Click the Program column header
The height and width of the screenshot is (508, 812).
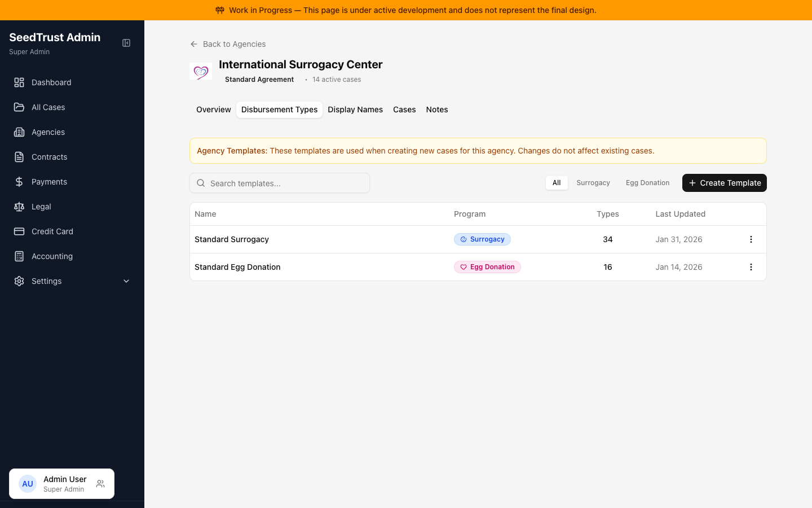pyautogui.click(x=470, y=214)
